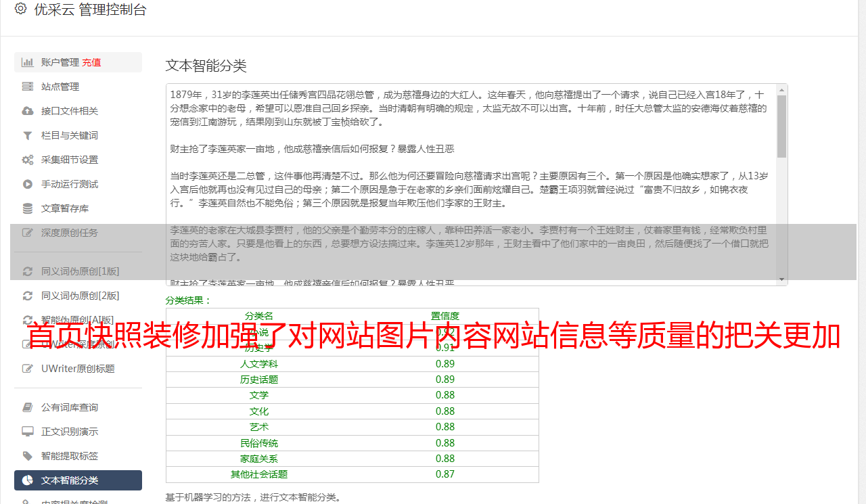Image resolution: width=866 pixels, height=504 pixels.
Task: Click the 其他社会话题 category cell
Action: 259,474
